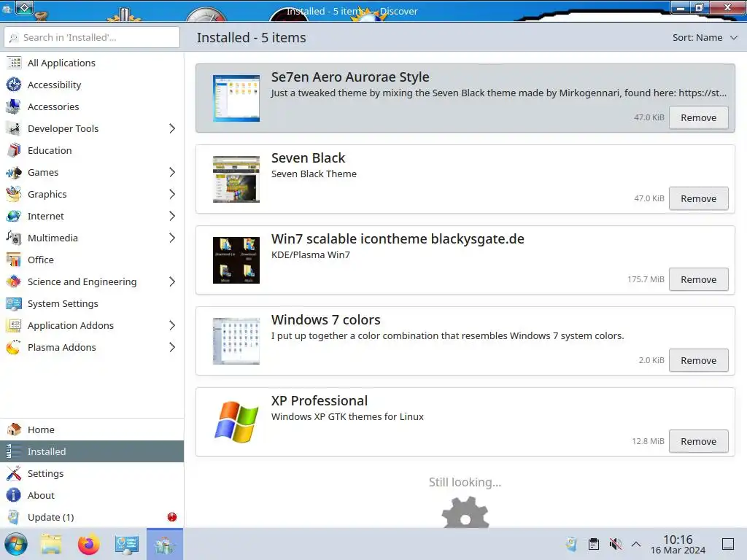
Task: Click the Plasma Addons icon
Action: 14,348
